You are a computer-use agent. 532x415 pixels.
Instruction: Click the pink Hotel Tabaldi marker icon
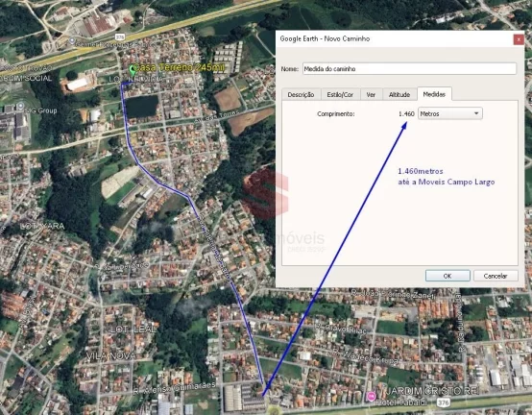coord(372,396)
